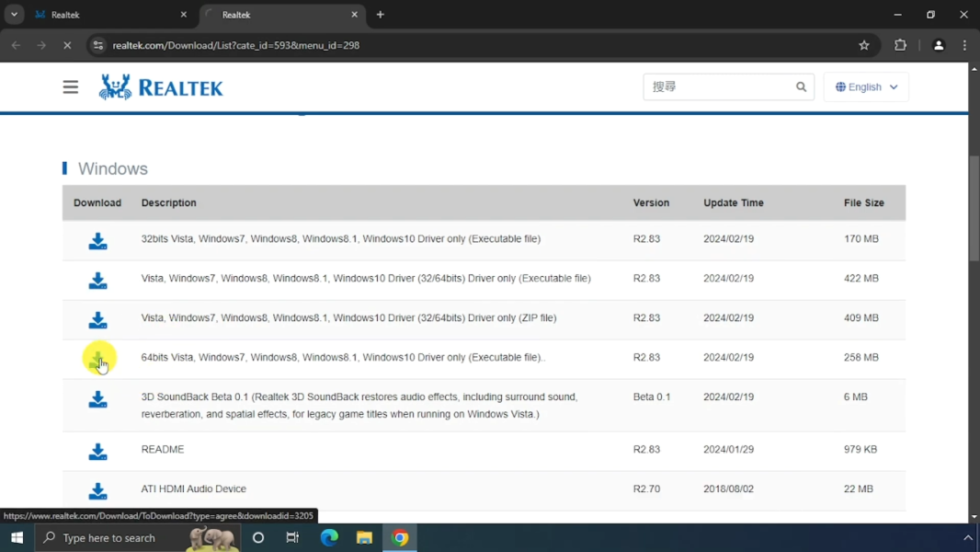Close the second Realtek tab
Image resolution: width=980 pixels, height=552 pixels.
(354, 15)
